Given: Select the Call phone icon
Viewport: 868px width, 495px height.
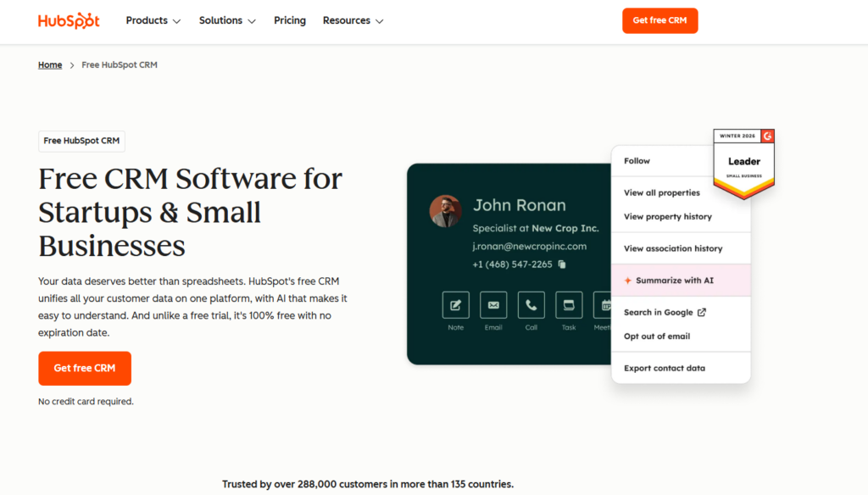Looking at the screenshot, I should (531, 304).
